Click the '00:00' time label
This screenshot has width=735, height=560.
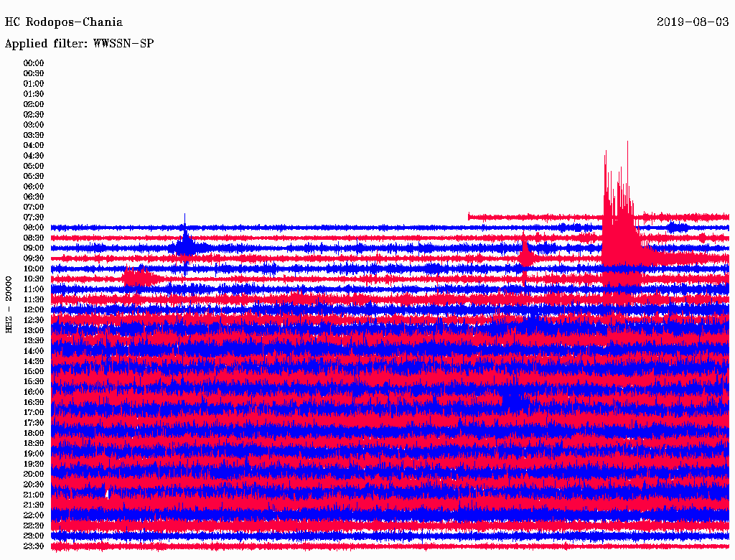coord(34,63)
